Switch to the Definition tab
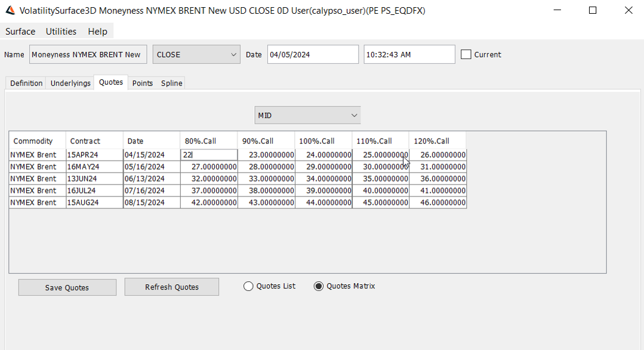 coord(26,83)
